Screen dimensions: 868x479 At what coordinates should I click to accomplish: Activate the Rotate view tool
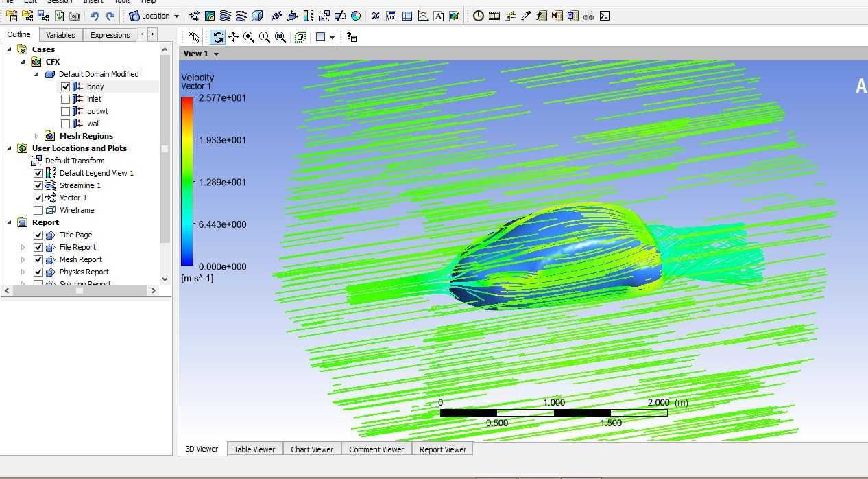click(x=217, y=37)
